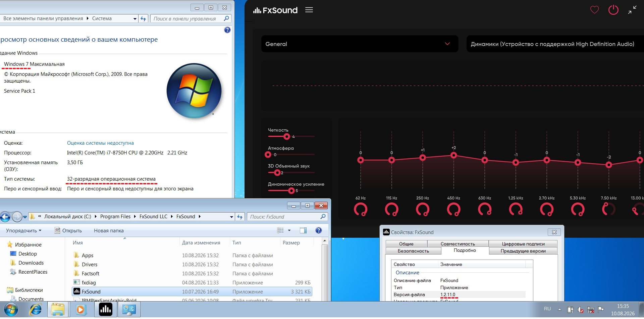Click the 1.25 kHz frequency knob
Screen dimensions: 644x319
coord(516,209)
